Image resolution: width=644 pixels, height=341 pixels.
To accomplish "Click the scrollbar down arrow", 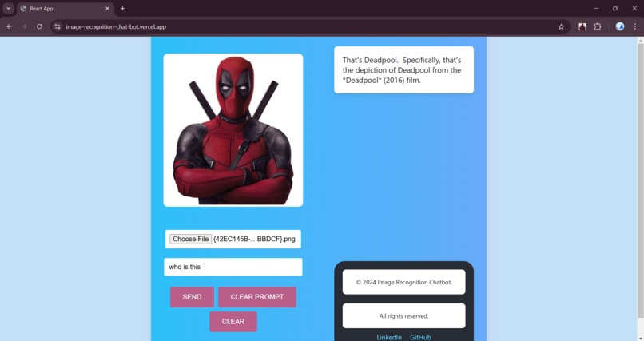I will (640, 338).
